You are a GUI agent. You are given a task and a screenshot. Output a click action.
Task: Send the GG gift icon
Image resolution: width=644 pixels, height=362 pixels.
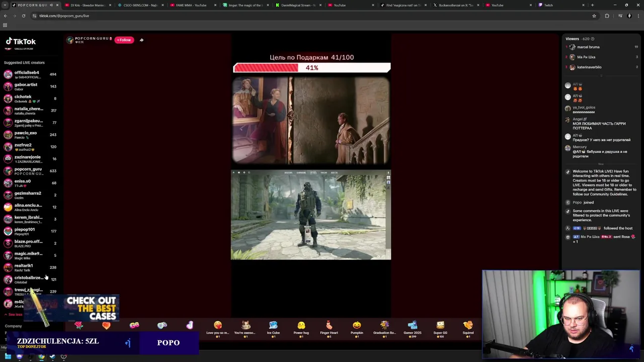(x=134, y=326)
